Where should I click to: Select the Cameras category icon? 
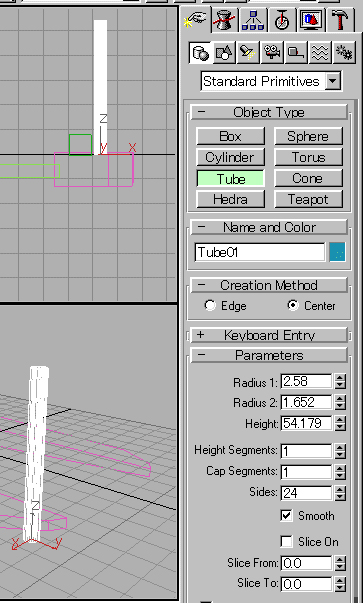tap(272, 53)
